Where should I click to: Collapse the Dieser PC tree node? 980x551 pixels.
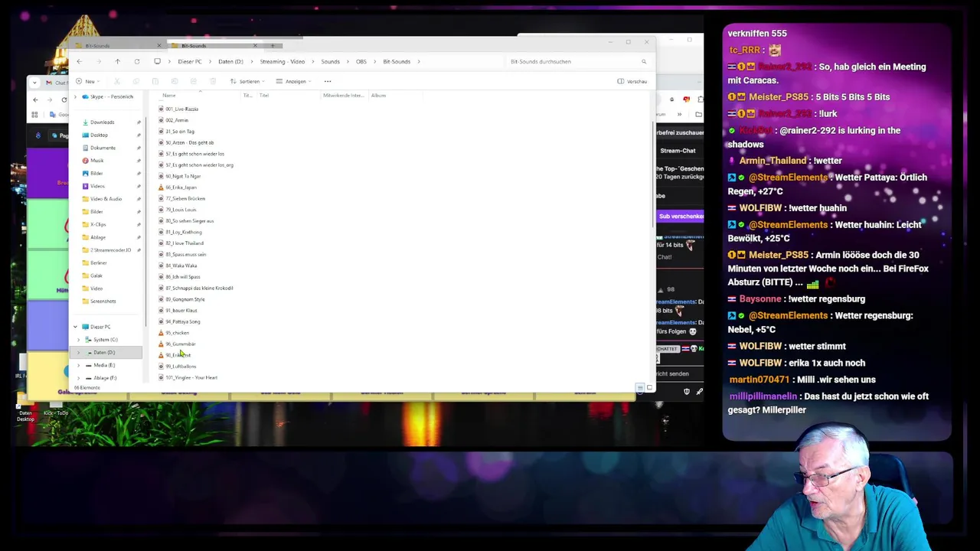(75, 327)
